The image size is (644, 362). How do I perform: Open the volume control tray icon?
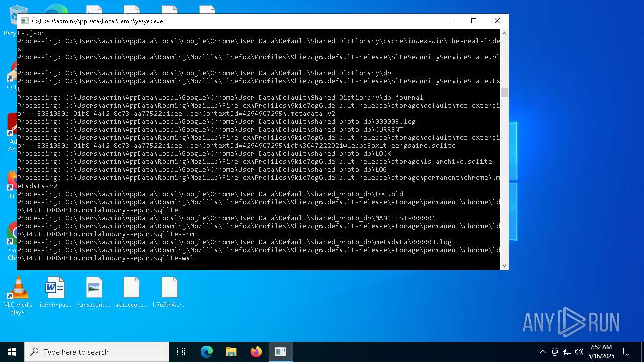pos(579,352)
